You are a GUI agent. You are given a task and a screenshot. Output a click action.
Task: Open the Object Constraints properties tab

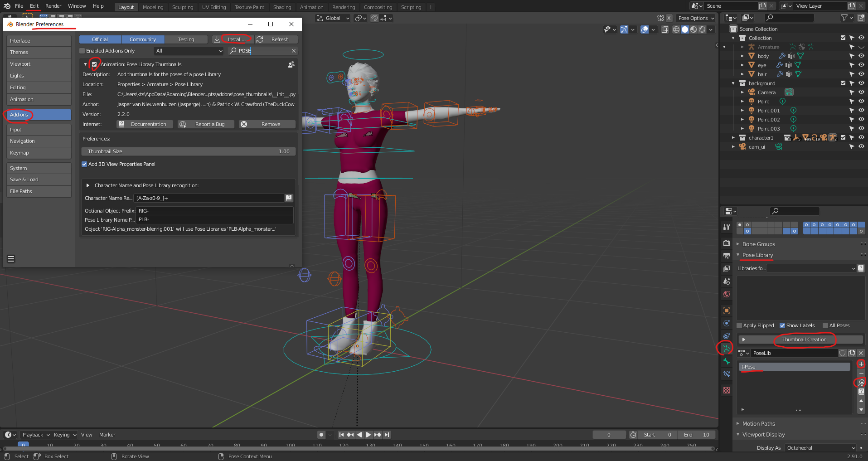(x=727, y=336)
